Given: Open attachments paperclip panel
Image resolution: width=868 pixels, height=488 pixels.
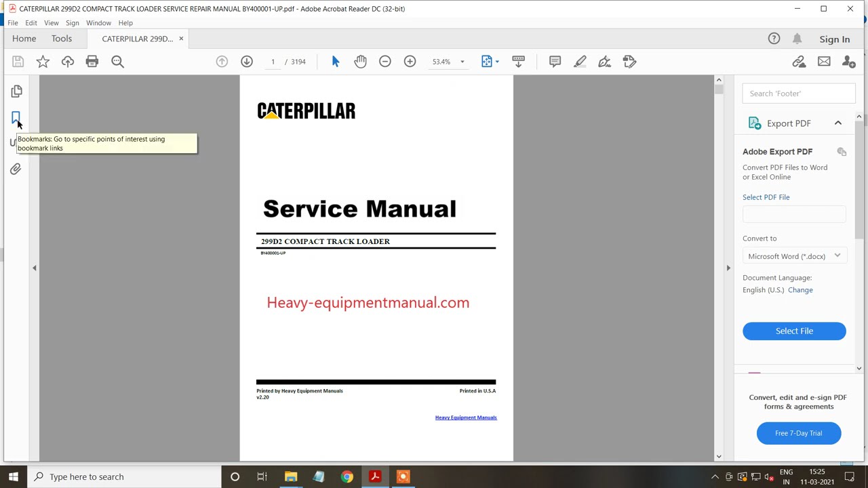Looking at the screenshot, I should pos(16,169).
